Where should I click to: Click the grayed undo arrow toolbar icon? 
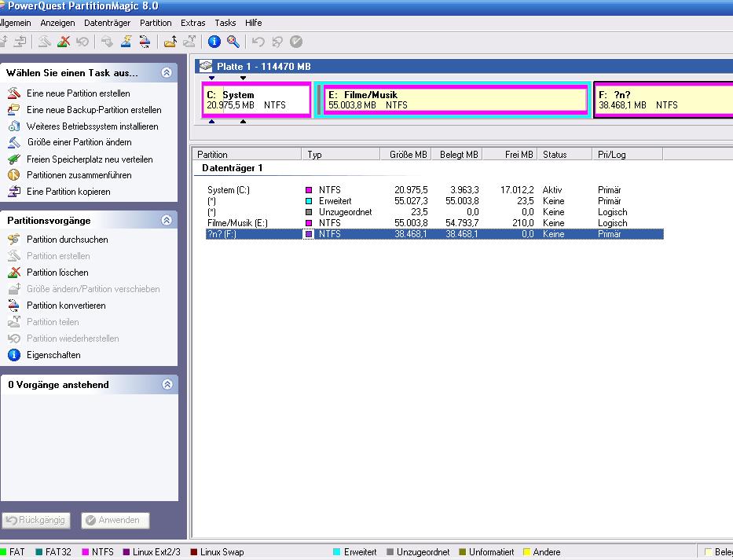[258, 42]
